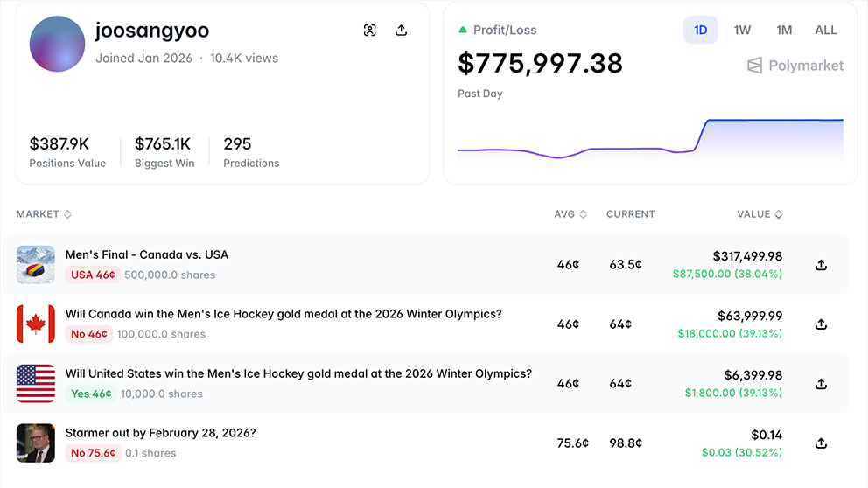Click the 63.5¢ current price

coord(626,264)
